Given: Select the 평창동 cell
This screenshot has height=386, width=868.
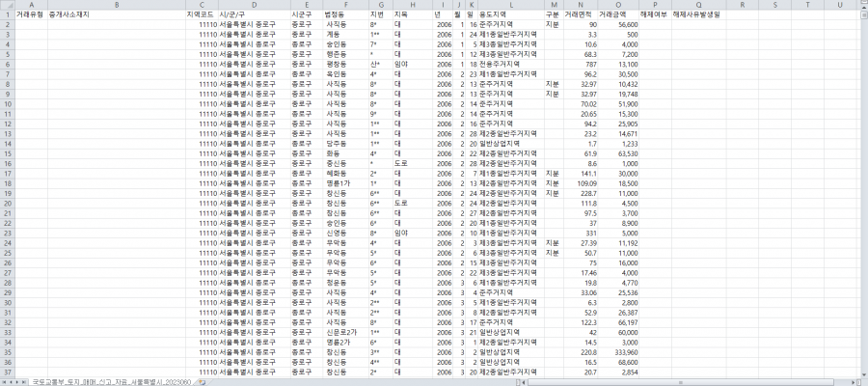Looking at the screenshot, I should (x=345, y=65).
